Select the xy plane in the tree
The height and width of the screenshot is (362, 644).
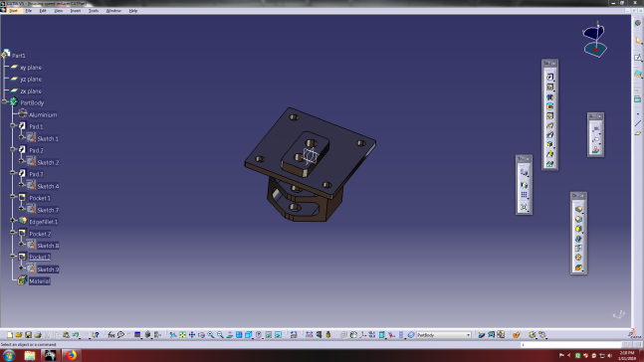click(x=31, y=68)
